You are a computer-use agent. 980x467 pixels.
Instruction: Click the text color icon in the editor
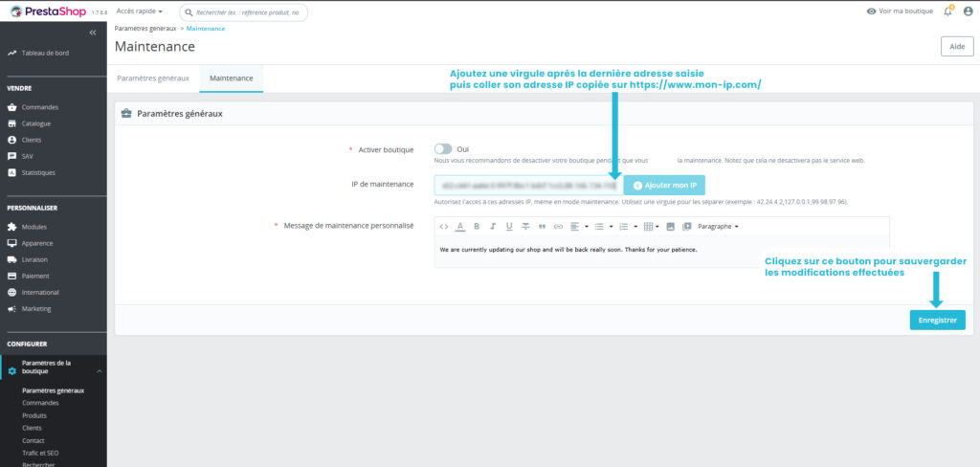pyautogui.click(x=460, y=226)
